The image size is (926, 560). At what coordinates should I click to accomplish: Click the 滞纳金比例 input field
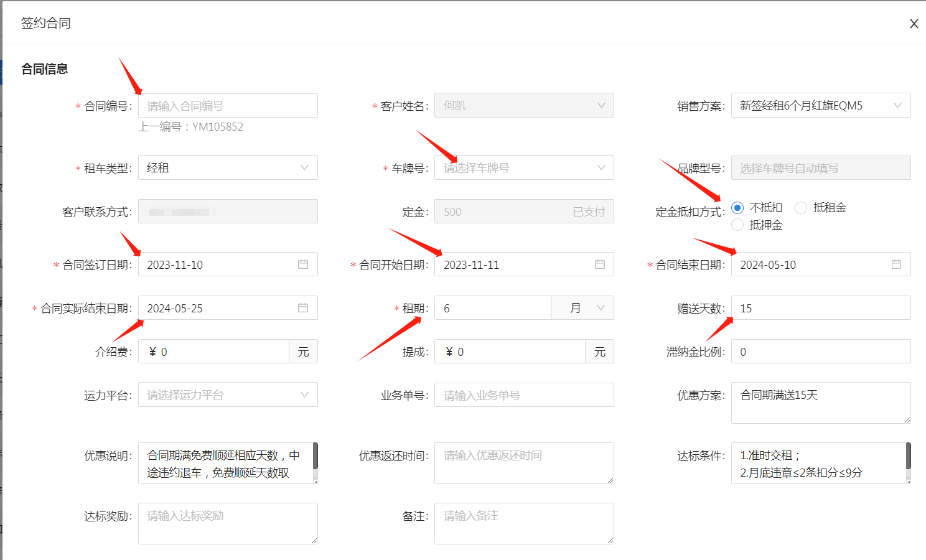click(820, 352)
